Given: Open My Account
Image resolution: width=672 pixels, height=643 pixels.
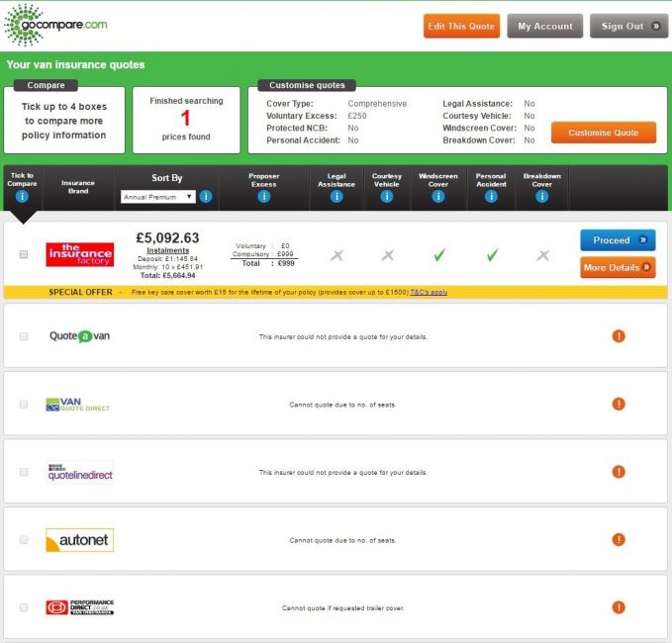Looking at the screenshot, I should (544, 26).
